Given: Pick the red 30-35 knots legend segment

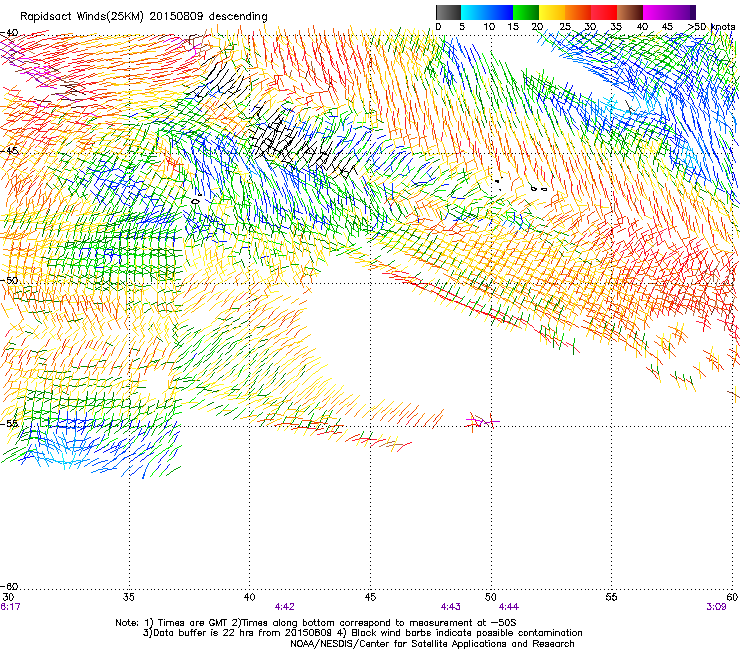Looking at the screenshot, I should pos(604,12).
